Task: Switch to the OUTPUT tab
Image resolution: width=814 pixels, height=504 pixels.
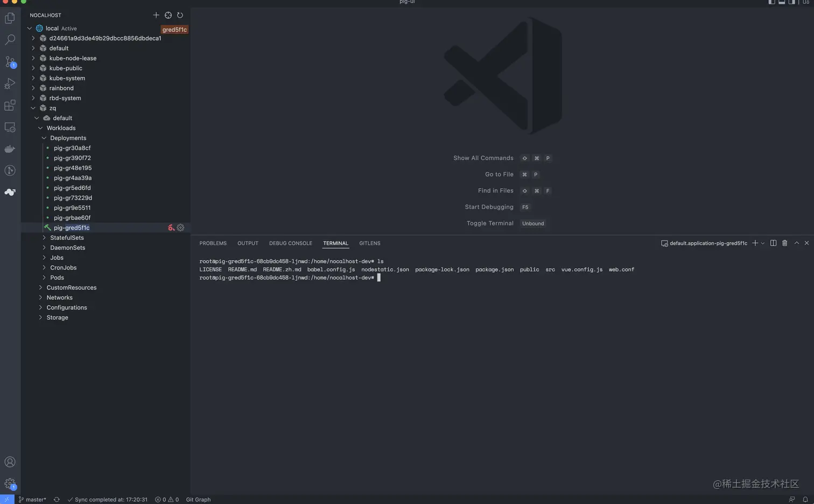Action: coord(248,243)
